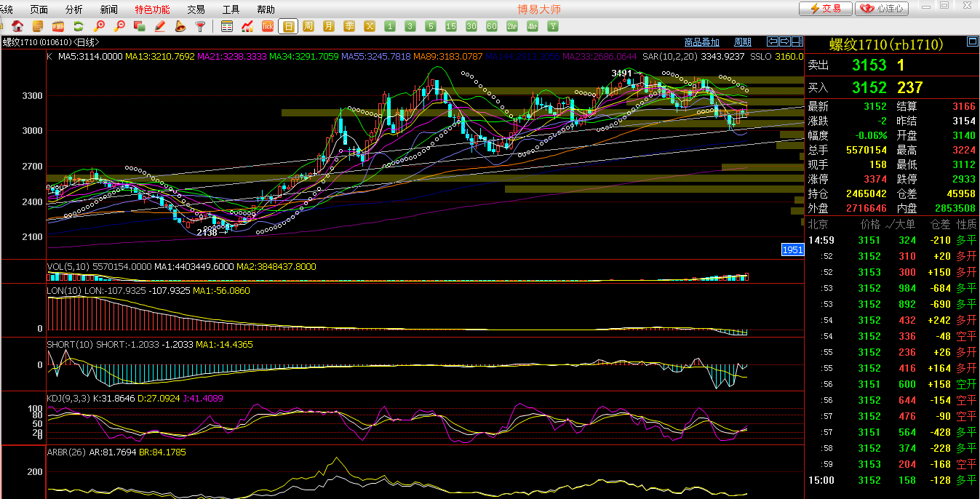Click the lightning 交易 trade button
The image size is (980, 499).
[825, 9]
